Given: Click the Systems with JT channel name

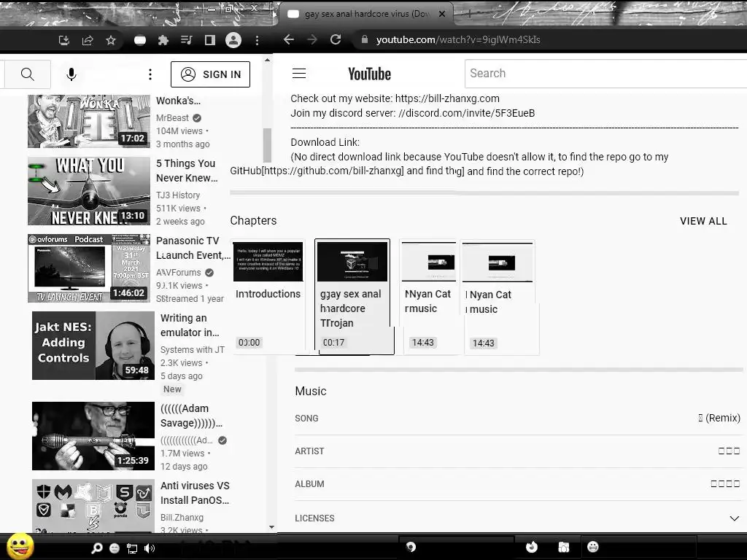Looking at the screenshot, I should click(193, 349).
